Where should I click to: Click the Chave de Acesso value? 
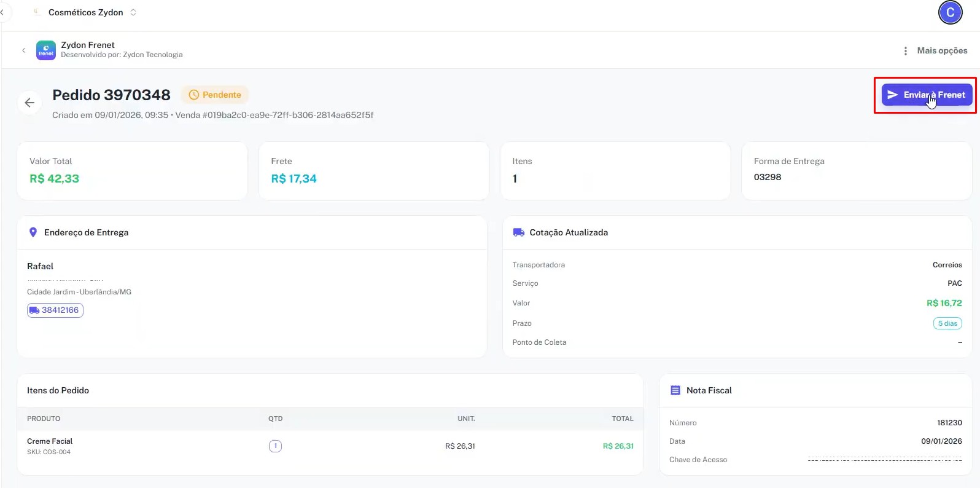click(x=884, y=460)
